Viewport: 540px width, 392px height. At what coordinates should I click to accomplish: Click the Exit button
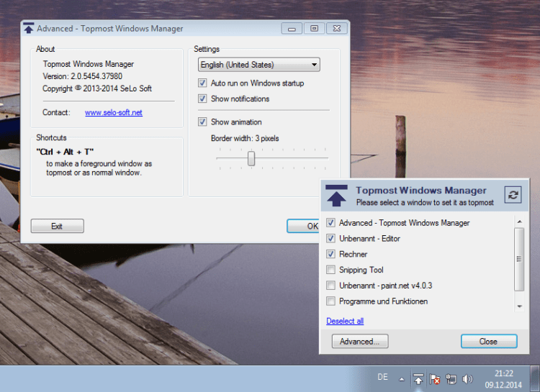[x=57, y=226]
